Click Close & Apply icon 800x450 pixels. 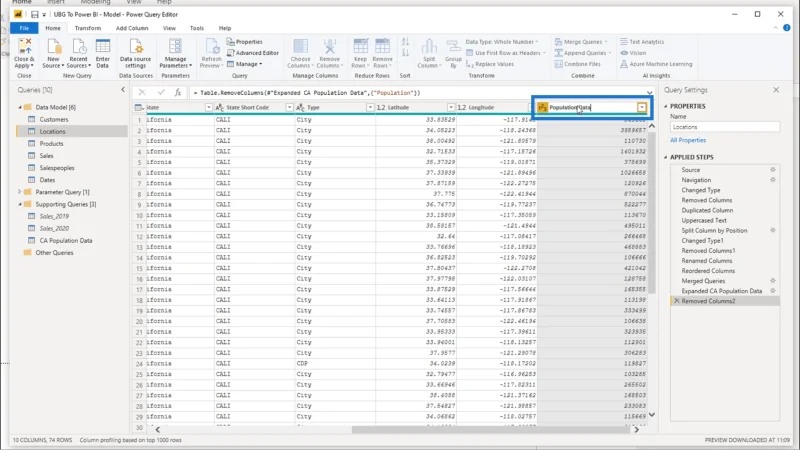(24, 46)
